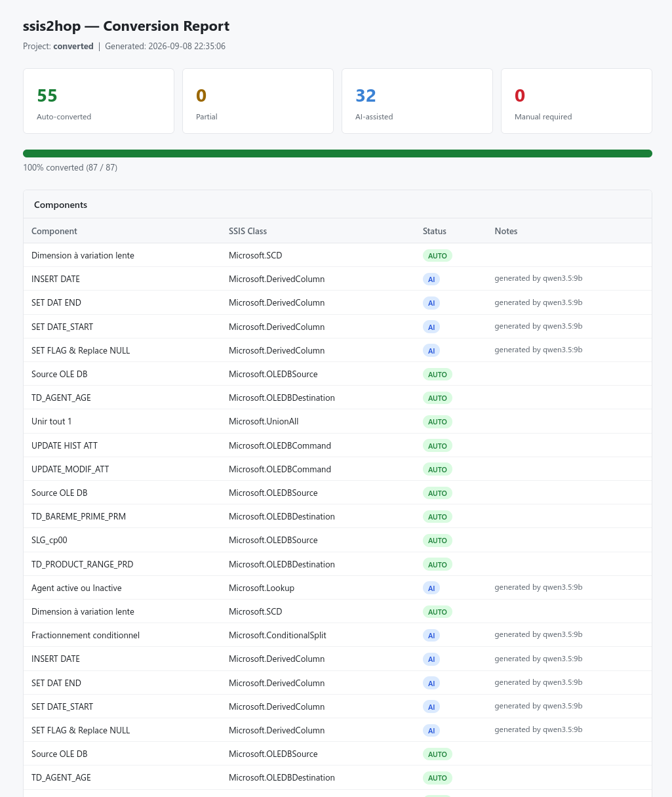Viewport: 672px width, 797px height.
Task: Click the qwen3.5:9b note in 'Agent active ou Inactive' row
Action: (539, 587)
